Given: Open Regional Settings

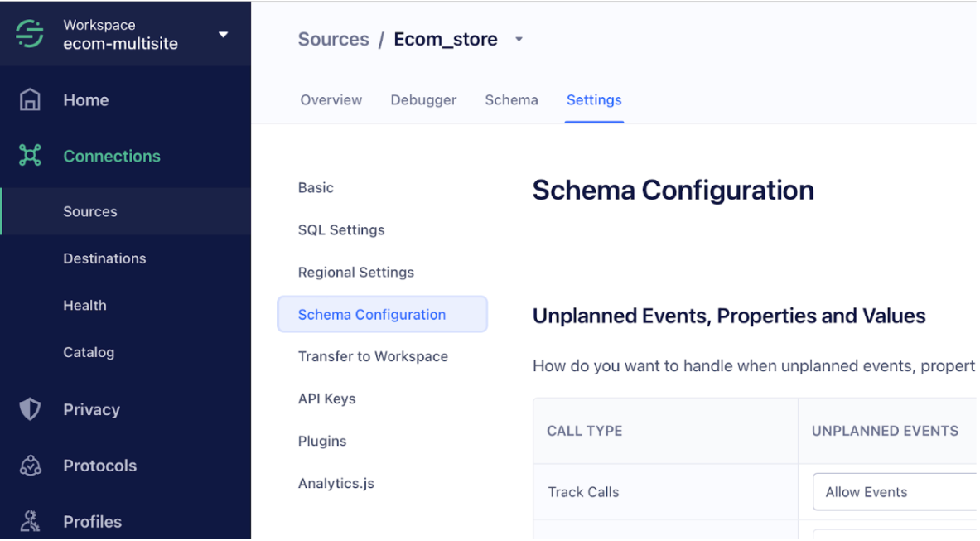Looking at the screenshot, I should point(355,273).
